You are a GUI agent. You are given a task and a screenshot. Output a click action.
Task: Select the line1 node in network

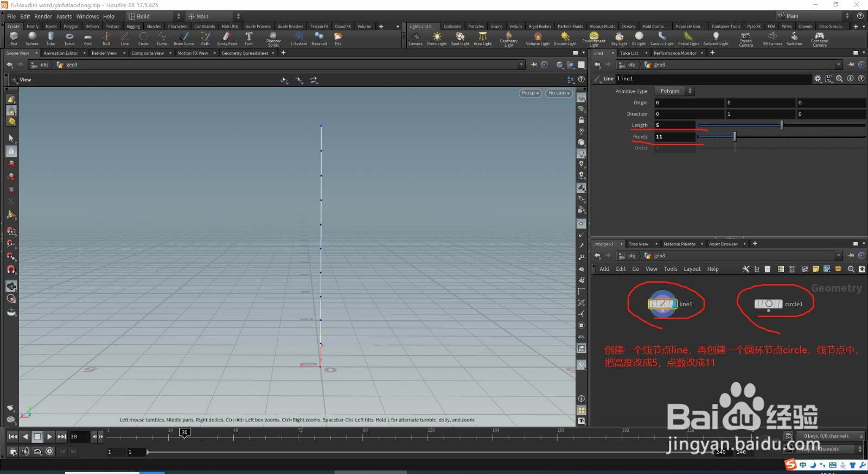(662, 304)
